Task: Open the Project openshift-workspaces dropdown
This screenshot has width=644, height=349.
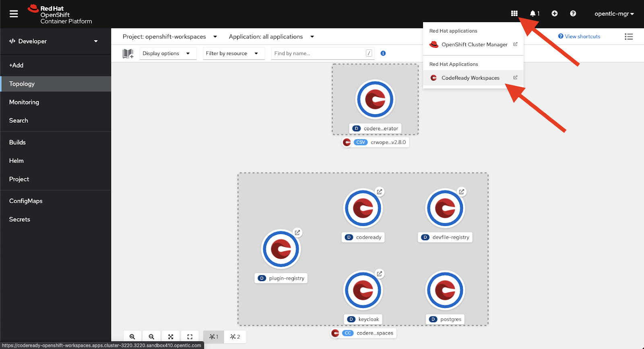Action: (x=170, y=37)
